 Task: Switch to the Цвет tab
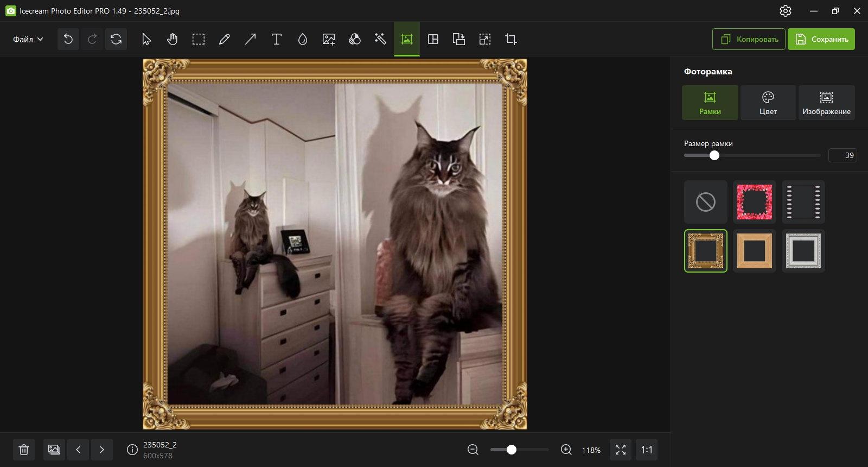click(x=768, y=103)
